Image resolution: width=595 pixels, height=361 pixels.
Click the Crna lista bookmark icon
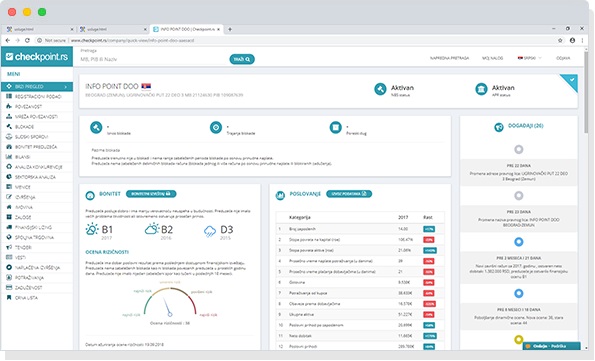[x=9, y=298]
